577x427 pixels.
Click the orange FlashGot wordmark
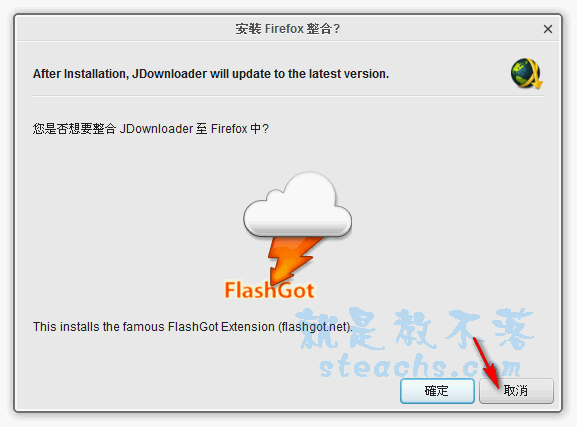tap(269, 290)
